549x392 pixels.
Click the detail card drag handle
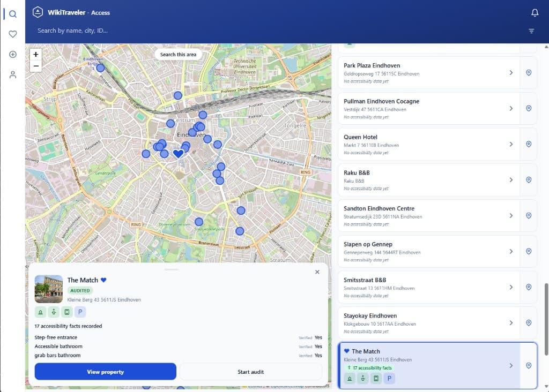pyautogui.click(x=172, y=269)
